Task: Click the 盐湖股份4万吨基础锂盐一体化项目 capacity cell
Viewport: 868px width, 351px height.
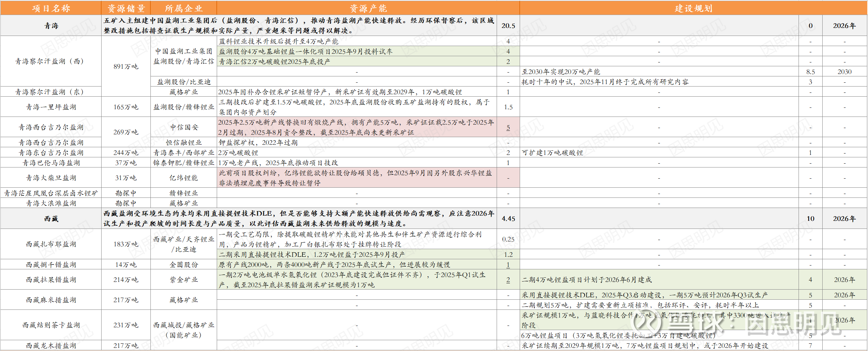Action: point(357,51)
